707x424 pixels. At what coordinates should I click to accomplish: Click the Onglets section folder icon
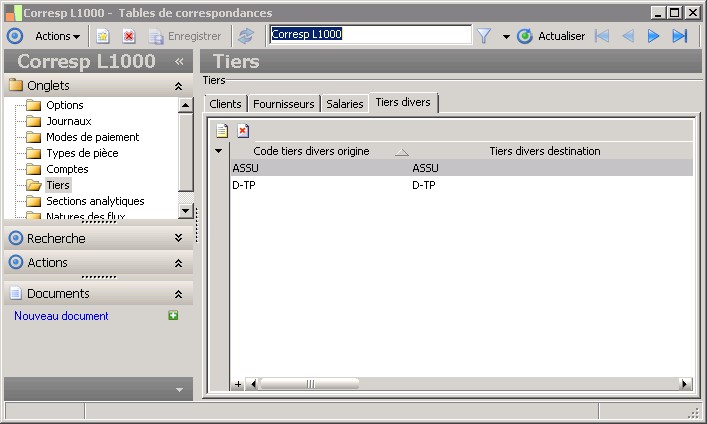[x=16, y=85]
